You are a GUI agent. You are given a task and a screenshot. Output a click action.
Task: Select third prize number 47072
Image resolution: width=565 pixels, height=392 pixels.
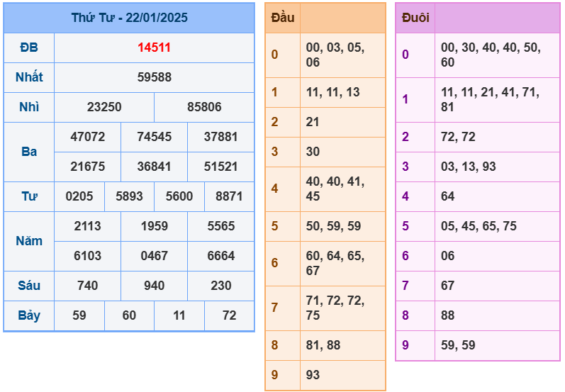88,137
